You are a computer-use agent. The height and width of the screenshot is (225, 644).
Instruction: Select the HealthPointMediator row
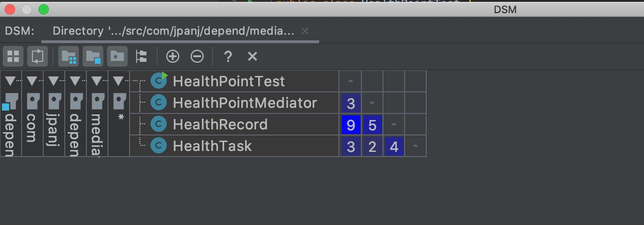click(245, 103)
